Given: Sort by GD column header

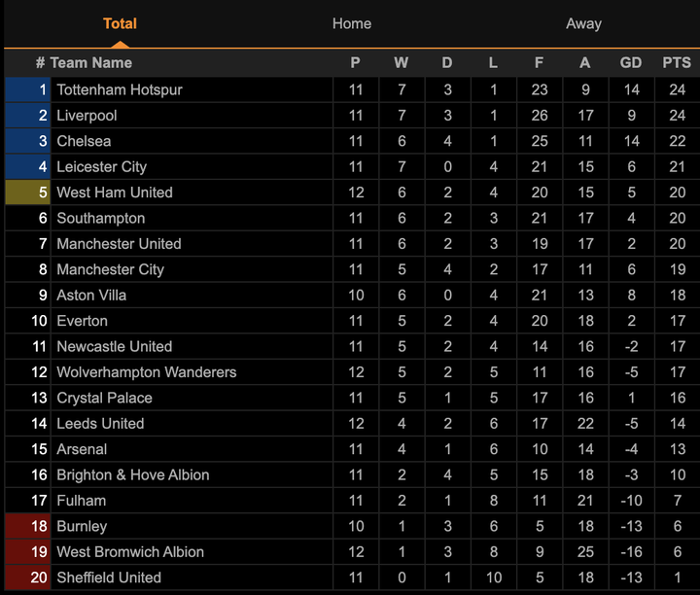Looking at the screenshot, I should tap(631, 63).
